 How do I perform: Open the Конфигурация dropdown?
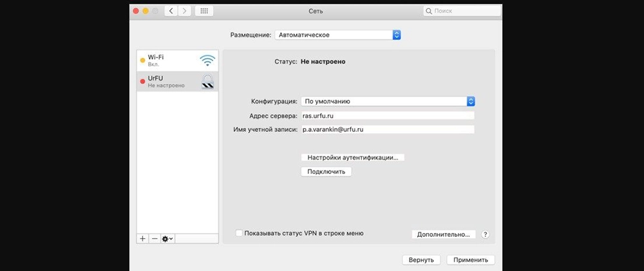point(388,101)
